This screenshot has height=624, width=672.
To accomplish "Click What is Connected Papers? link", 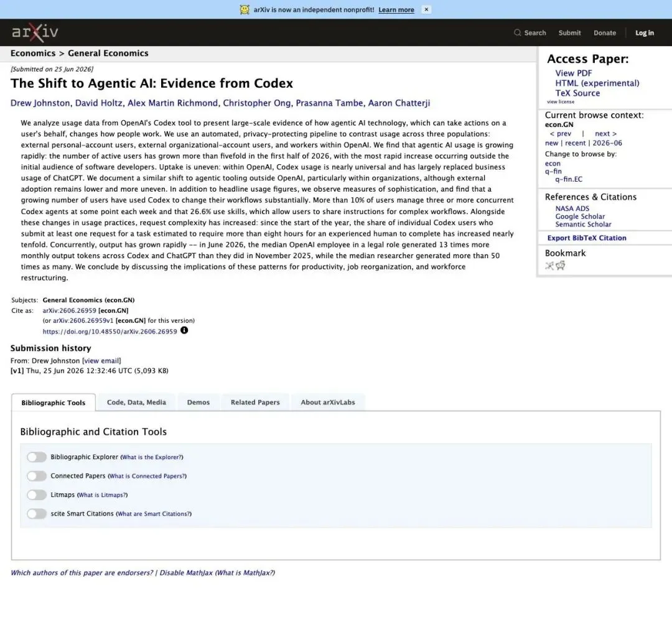I will (x=147, y=476).
